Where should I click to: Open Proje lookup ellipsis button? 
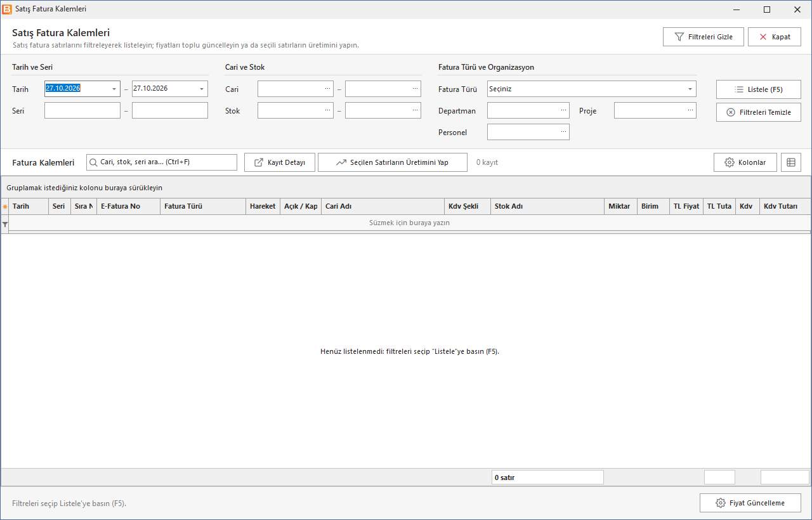pos(690,110)
